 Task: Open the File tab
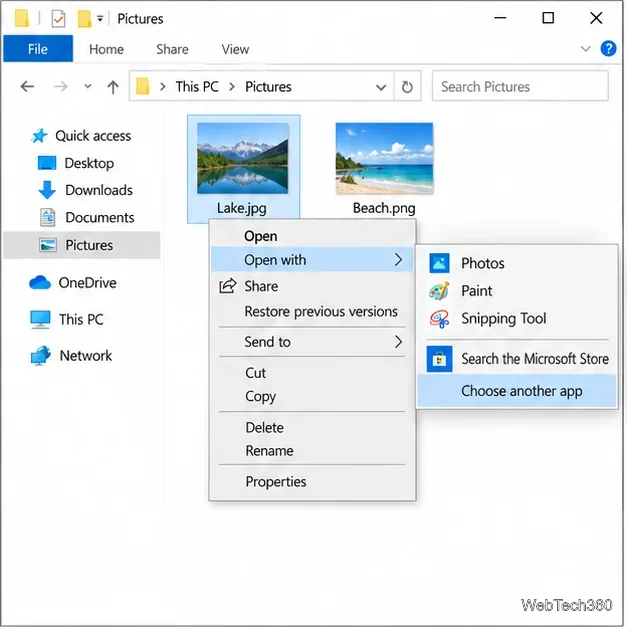(x=38, y=49)
